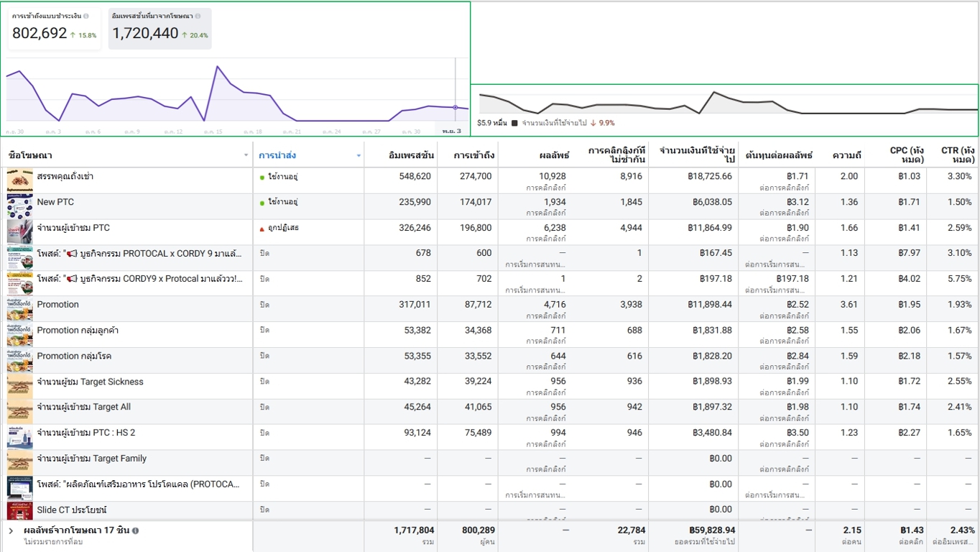
Task: Click red rejected warning icon for จำนวนผู้เข้าชม PTC
Action: (x=262, y=229)
